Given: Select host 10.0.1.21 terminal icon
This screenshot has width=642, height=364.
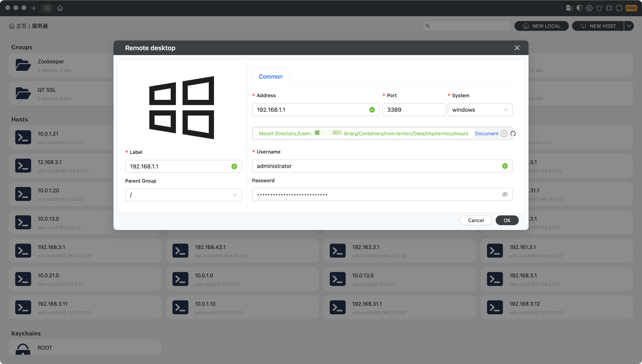Looking at the screenshot, I should point(23,137).
